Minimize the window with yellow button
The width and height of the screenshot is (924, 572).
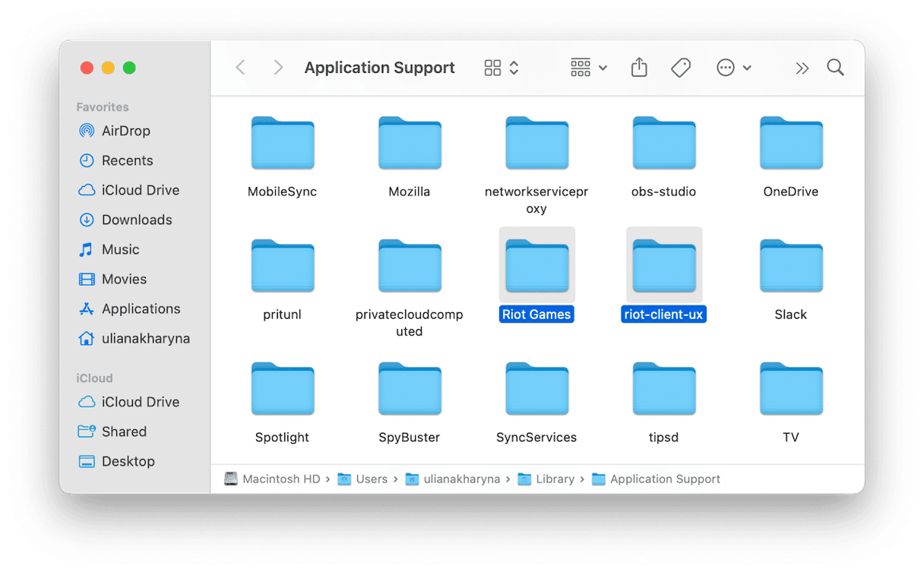click(x=108, y=68)
